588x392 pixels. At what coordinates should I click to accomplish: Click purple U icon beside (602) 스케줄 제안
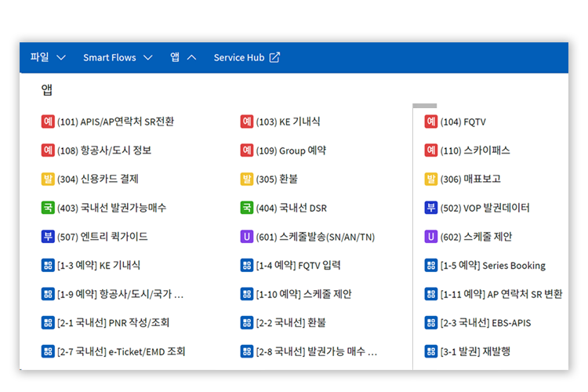click(431, 237)
